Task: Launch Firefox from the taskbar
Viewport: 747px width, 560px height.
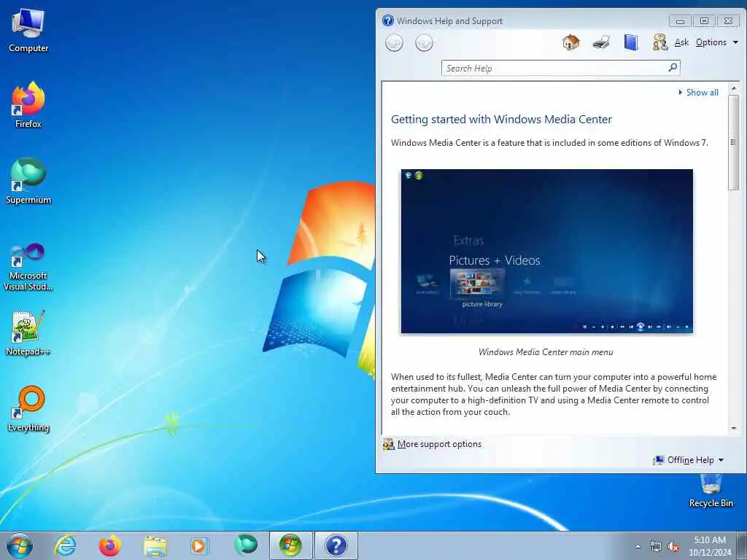Action: point(109,545)
